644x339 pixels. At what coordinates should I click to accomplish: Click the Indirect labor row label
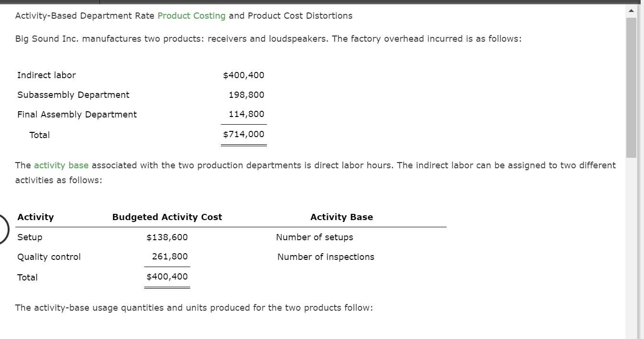pyautogui.click(x=46, y=75)
